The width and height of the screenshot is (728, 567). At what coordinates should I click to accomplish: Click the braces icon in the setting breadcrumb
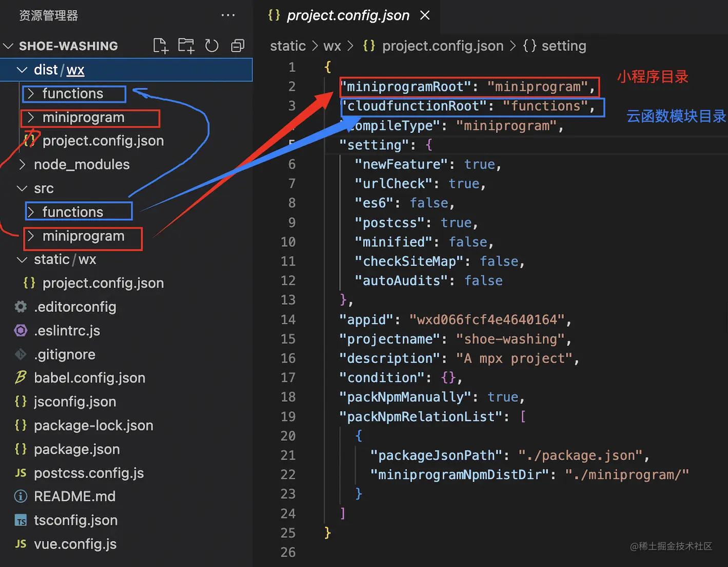click(x=529, y=46)
